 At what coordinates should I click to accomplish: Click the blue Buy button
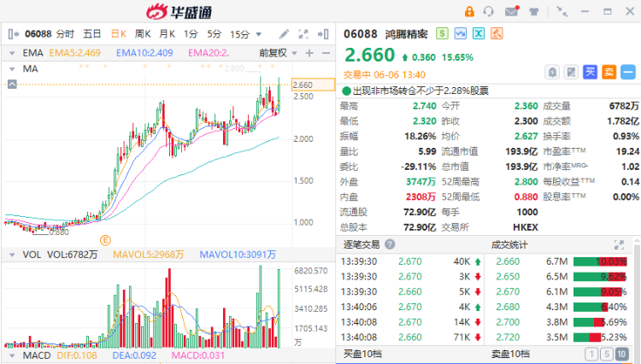point(590,73)
